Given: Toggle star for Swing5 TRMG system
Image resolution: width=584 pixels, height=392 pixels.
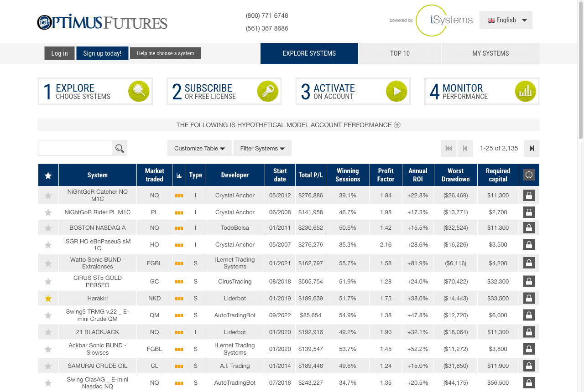Looking at the screenshot, I should pos(48,315).
